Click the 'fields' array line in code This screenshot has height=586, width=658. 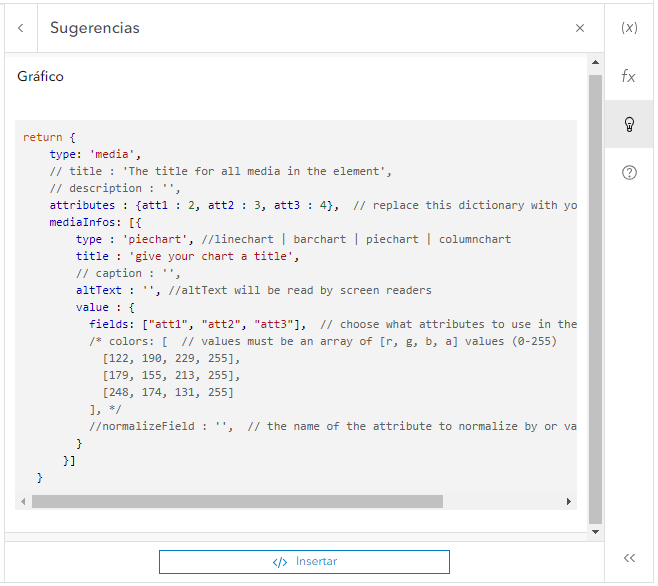tap(200, 324)
